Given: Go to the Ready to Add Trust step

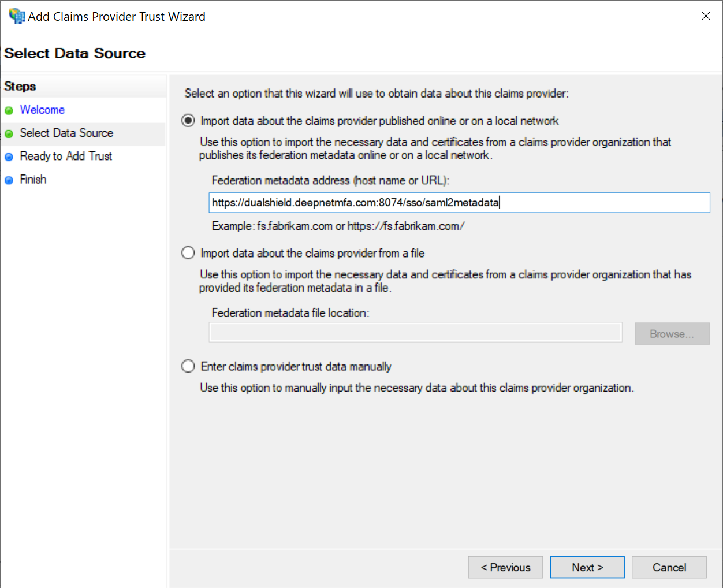Looking at the screenshot, I should coord(66,156).
